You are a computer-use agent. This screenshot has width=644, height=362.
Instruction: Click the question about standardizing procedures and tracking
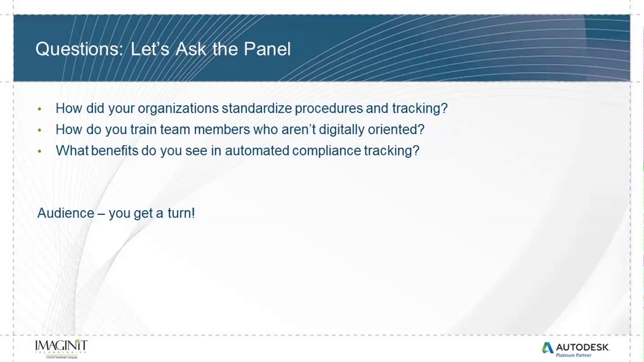tap(251, 108)
